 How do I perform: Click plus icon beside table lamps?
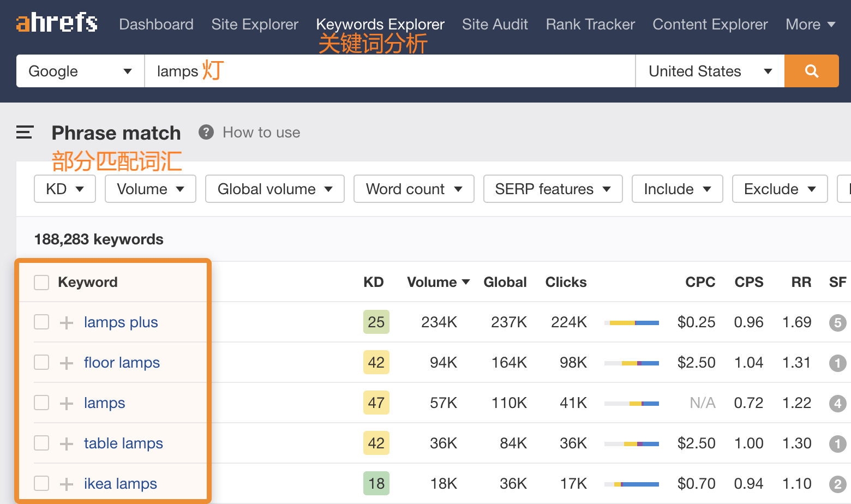point(67,444)
